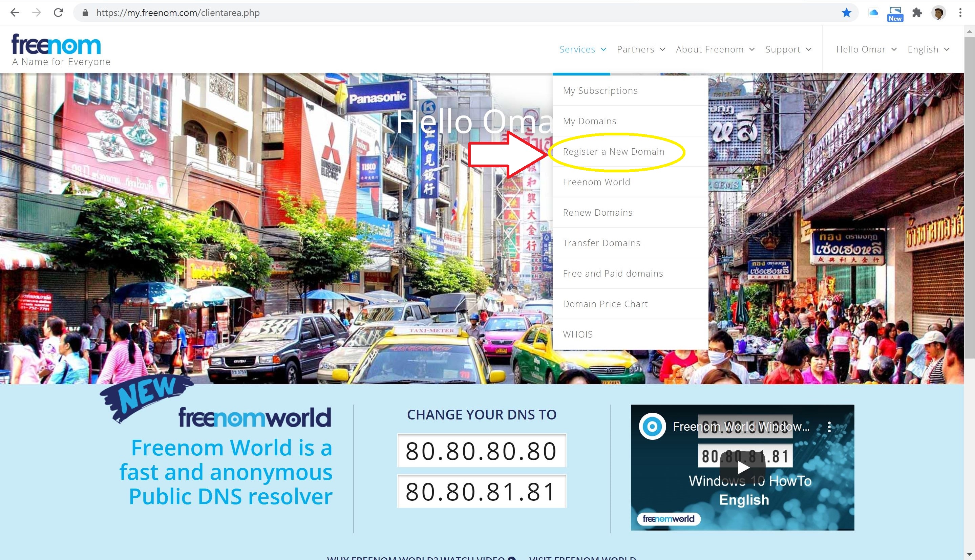Open the Extensions puzzle piece icon

917,13
